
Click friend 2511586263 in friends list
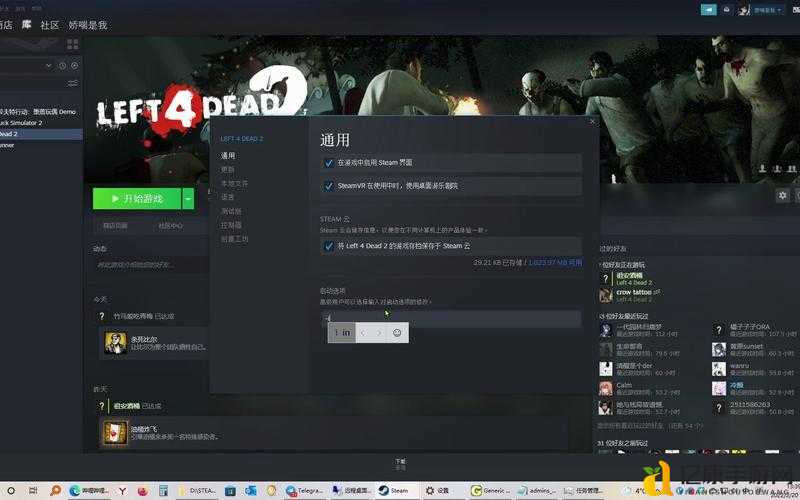coord(750,405)
